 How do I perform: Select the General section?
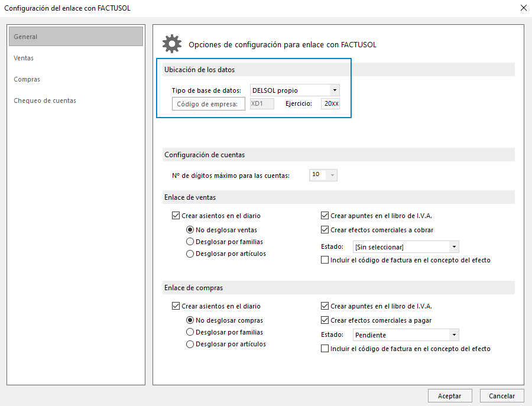point(76,37)
